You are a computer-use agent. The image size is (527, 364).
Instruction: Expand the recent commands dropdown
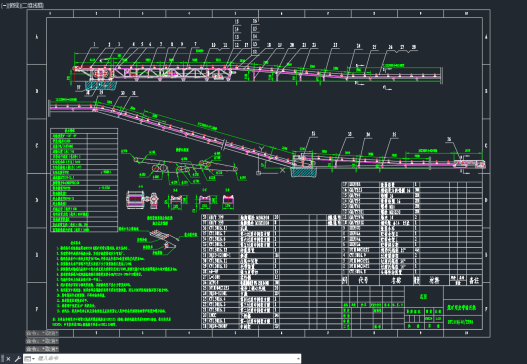pos(30,359)
